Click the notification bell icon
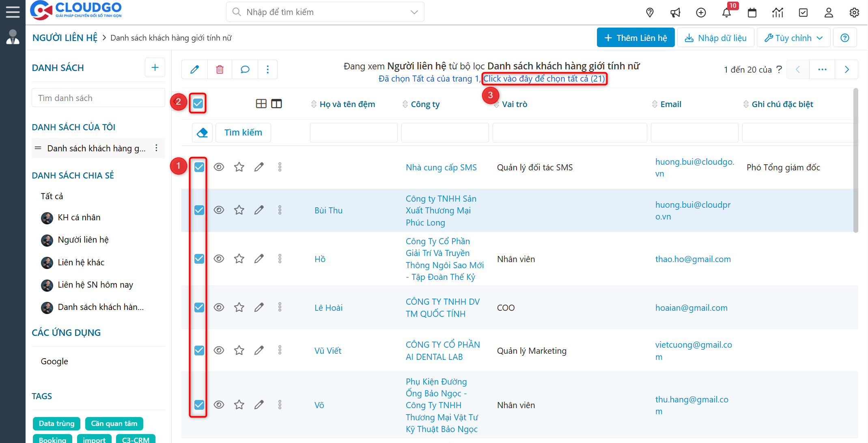The height and width of the screenshot is (443, 868). tap(726, 13)
